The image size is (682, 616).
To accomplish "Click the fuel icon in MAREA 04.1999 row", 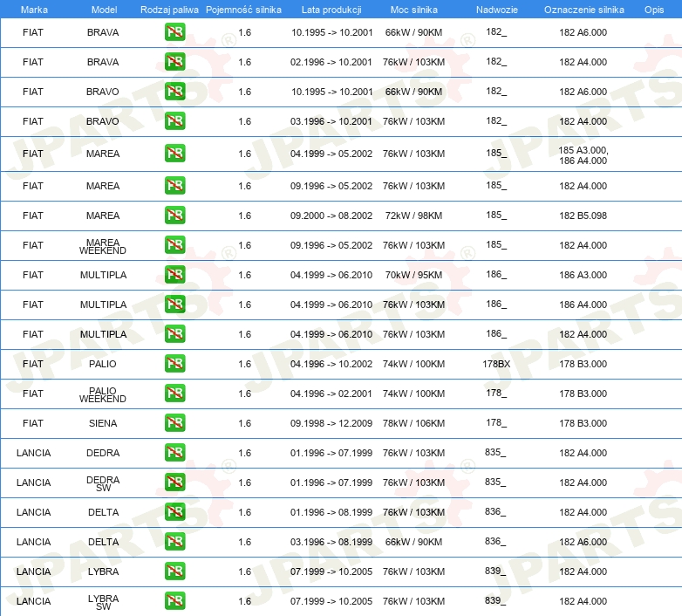I will 174,154.
